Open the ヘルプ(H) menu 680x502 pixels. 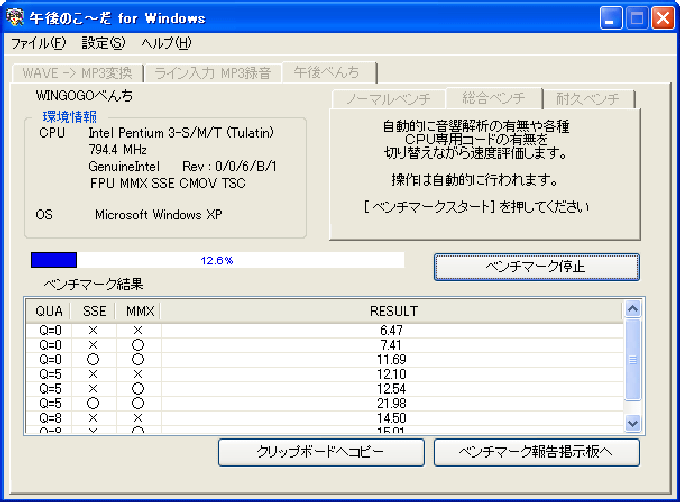coord(166,43)
